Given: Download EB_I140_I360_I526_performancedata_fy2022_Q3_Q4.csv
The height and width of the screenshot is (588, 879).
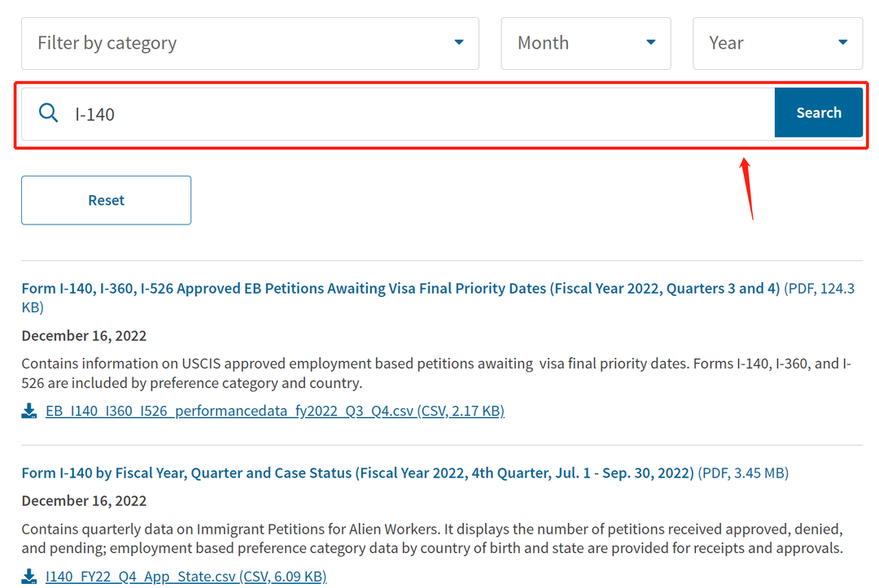Looking at the screenshot, I should click(275, 411).
